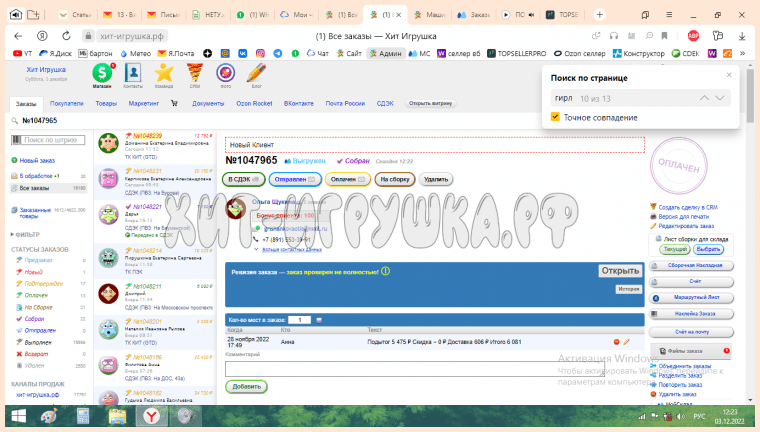
Task: Open the VK bookmark icon
Action: [243, 53]
